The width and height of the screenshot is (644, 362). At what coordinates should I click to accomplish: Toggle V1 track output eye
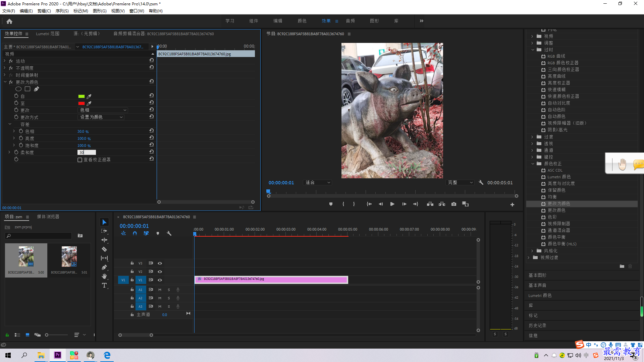(160, 280)
